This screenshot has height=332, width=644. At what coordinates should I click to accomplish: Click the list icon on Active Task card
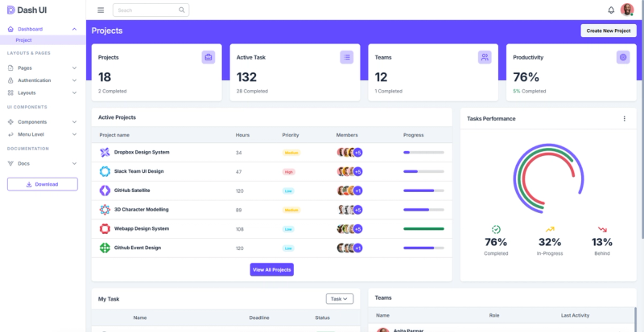click(347, 57)
